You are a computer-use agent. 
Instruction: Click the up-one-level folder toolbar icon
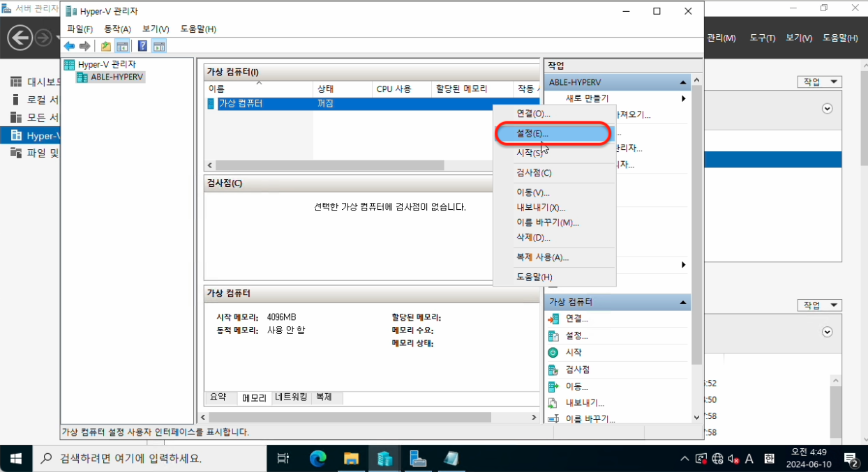pyautogui.click(x=106, y=46)
